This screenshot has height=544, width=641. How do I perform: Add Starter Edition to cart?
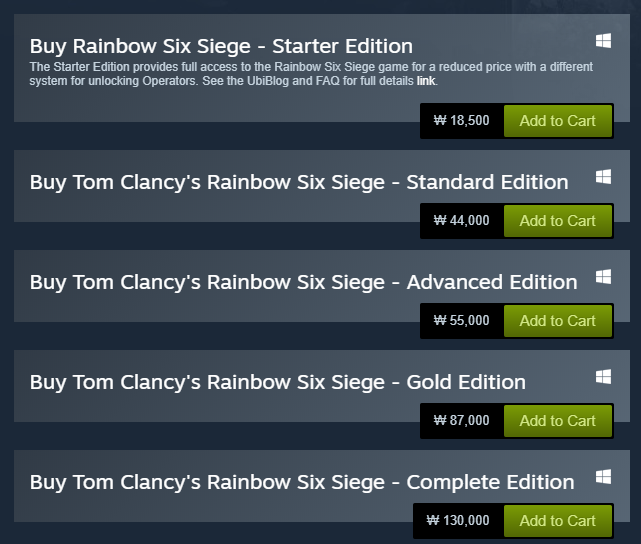(558, 121)
